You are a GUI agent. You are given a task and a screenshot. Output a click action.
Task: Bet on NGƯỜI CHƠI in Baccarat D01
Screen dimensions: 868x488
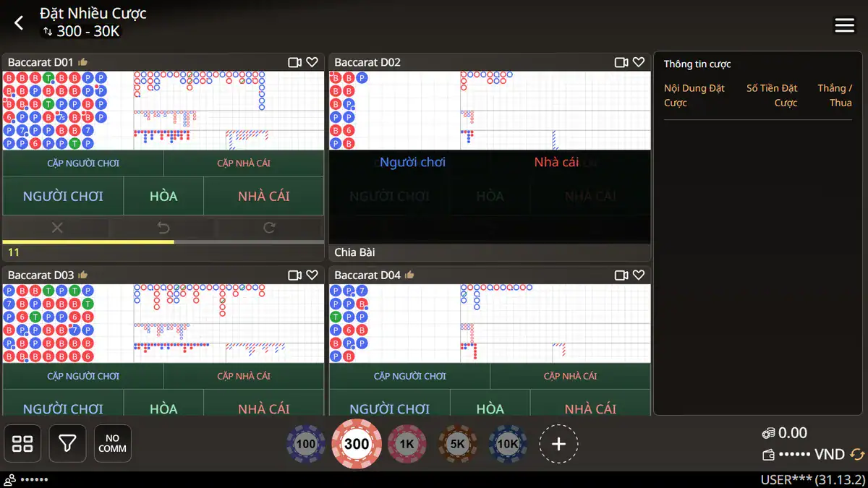coord(63,196)
